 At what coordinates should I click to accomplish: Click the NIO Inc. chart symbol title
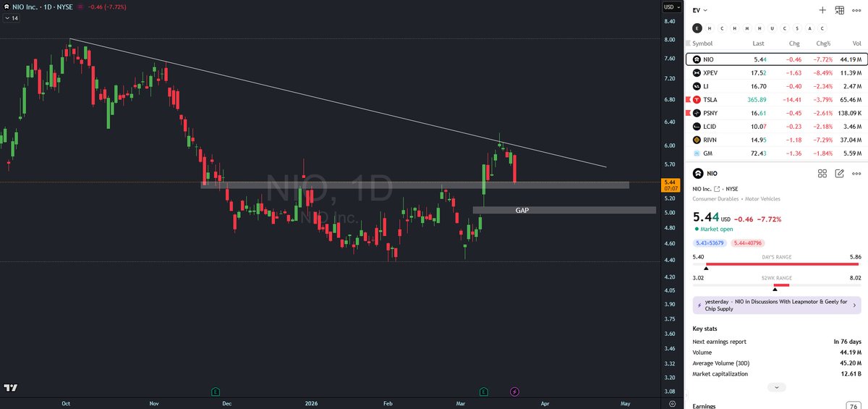click(x=24, y=7)
